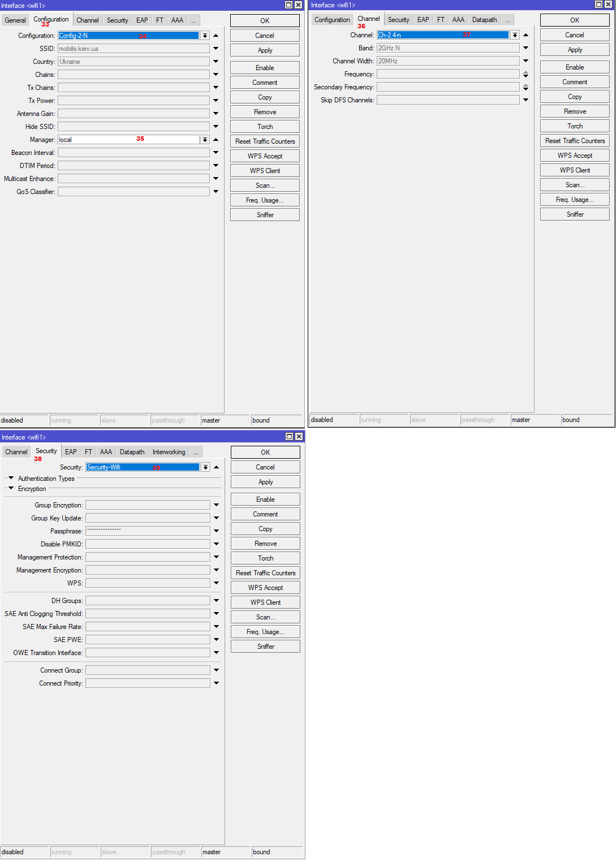
Task: Click WPS Accept in Channel window
Action: 575,156
